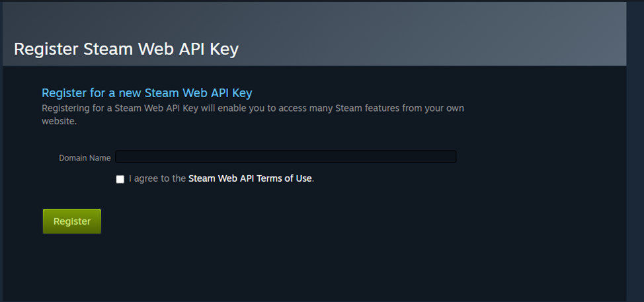The height and width of the screenshot is (302, 644).
Task: Click the 'I agree to the' label text
Action: click(157, 178)
